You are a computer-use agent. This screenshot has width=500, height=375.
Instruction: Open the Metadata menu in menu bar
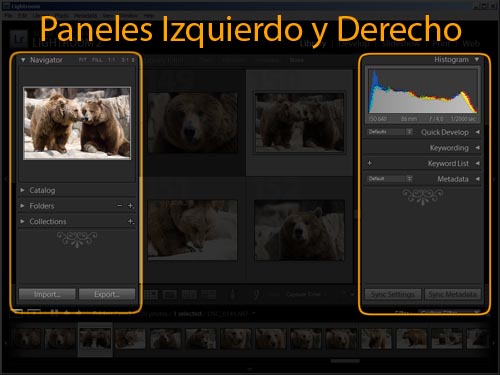86,16
